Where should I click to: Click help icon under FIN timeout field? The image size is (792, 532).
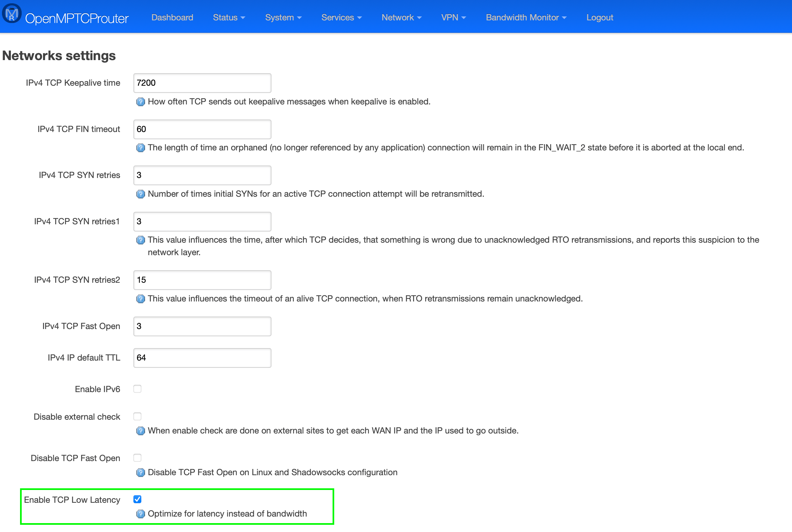pyautogui.click(x=140, y=148)
